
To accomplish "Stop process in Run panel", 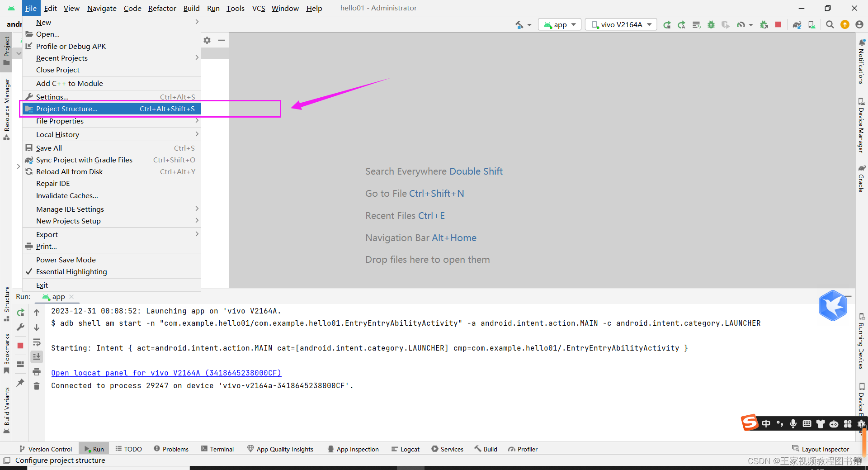I will (x=20, y=346).
